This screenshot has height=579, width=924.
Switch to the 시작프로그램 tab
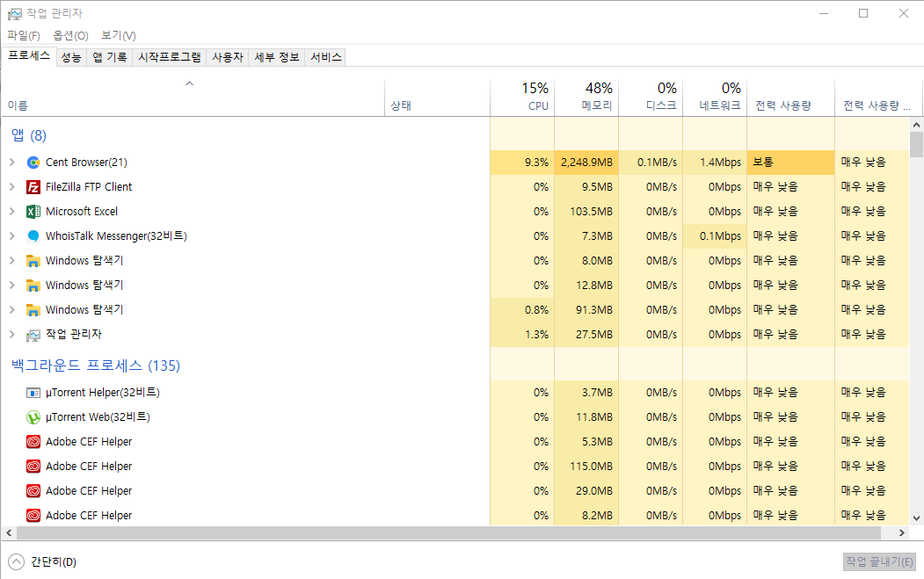(x=169, y=57)
